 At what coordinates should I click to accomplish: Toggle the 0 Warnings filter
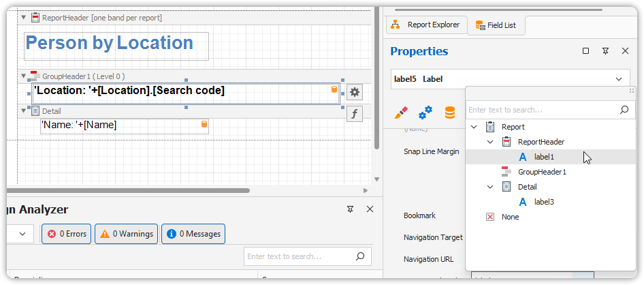(127, 234)
